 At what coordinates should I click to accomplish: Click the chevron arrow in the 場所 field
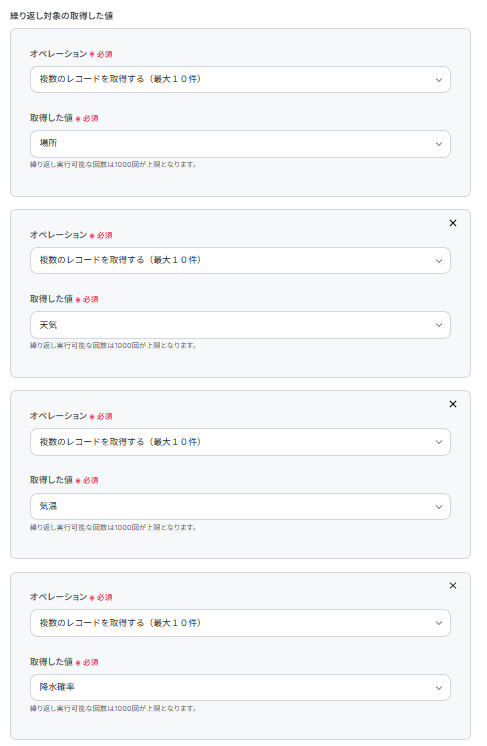439,144
